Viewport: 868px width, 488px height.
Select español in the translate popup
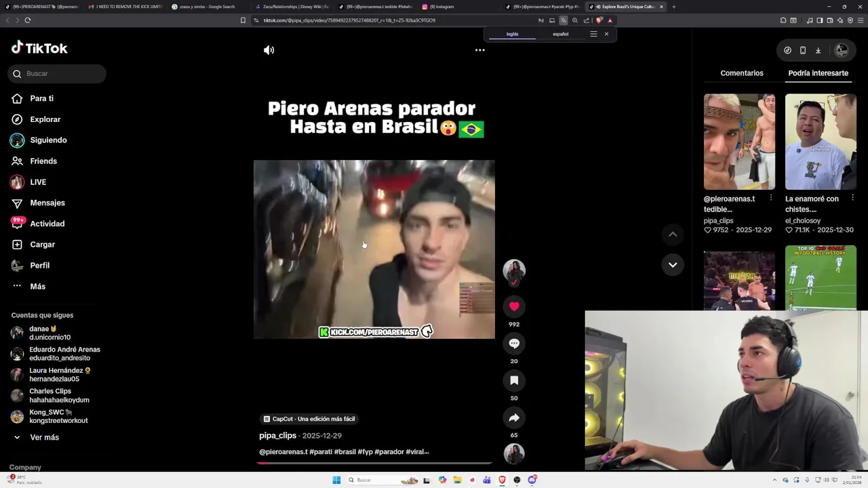[x=561, y=34]
